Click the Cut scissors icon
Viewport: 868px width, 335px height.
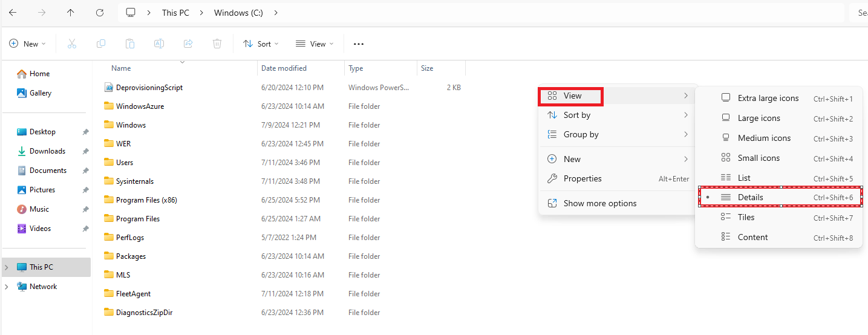pos(72,44)
